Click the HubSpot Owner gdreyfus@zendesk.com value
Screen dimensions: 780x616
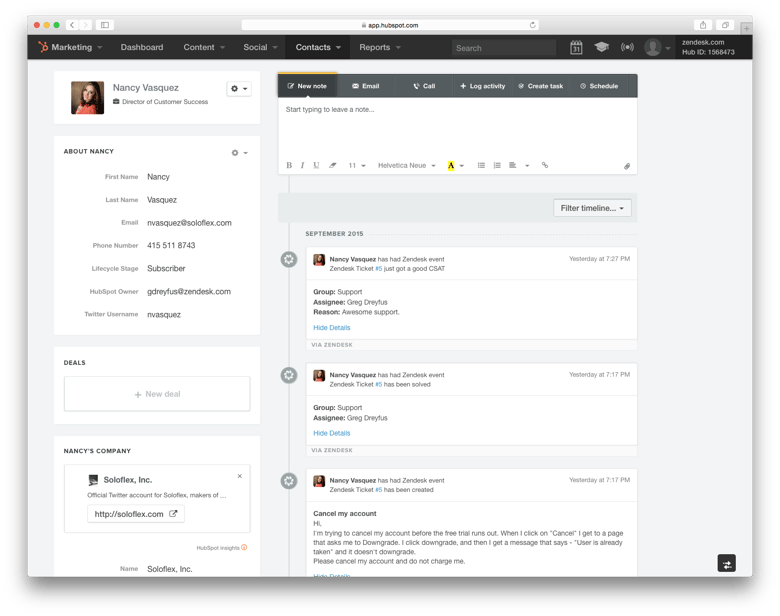[189, 292]
